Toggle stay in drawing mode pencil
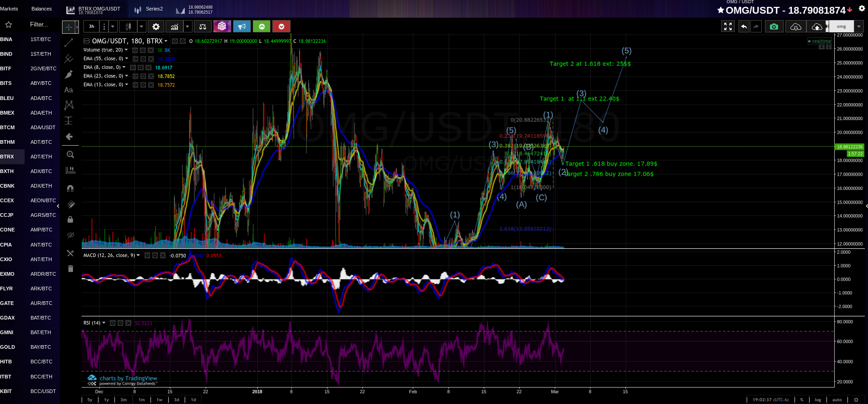 70,204
